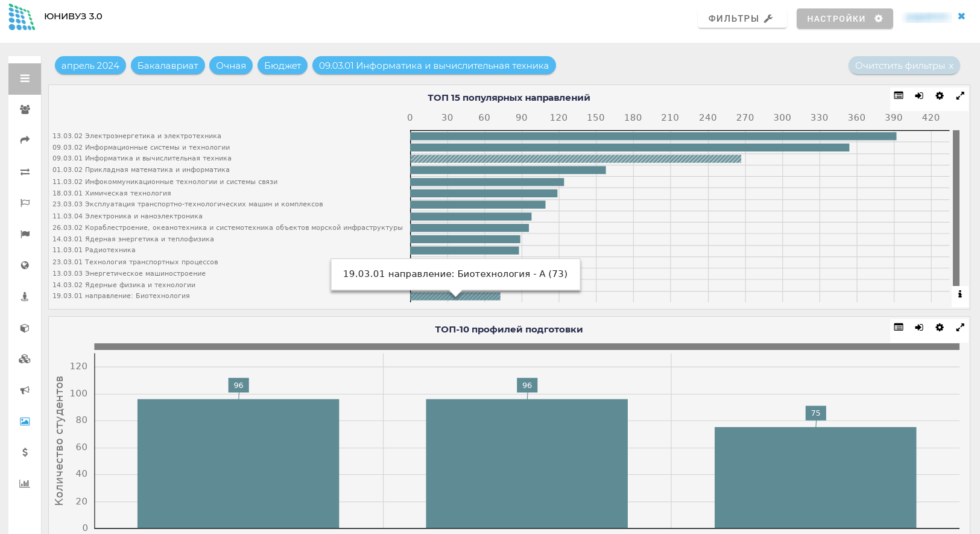Click the Бакалавриат filter chip

tap(168, 65)
